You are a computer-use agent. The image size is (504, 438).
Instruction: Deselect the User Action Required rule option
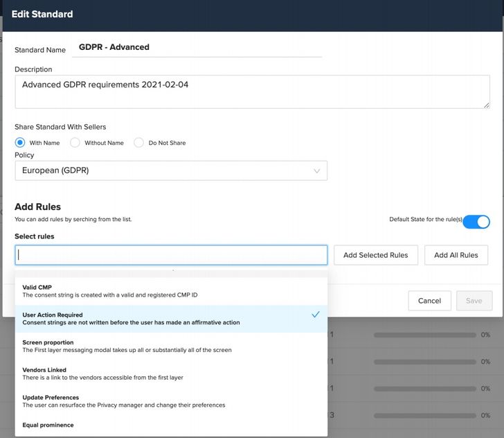point(171,319)
